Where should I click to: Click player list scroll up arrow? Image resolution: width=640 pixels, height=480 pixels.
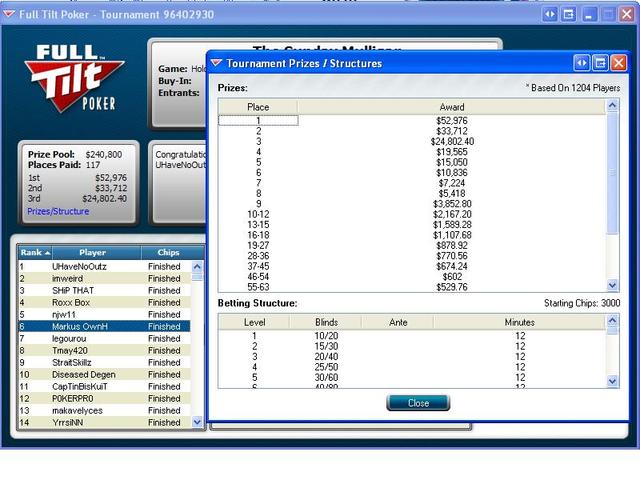pos(197,267)
